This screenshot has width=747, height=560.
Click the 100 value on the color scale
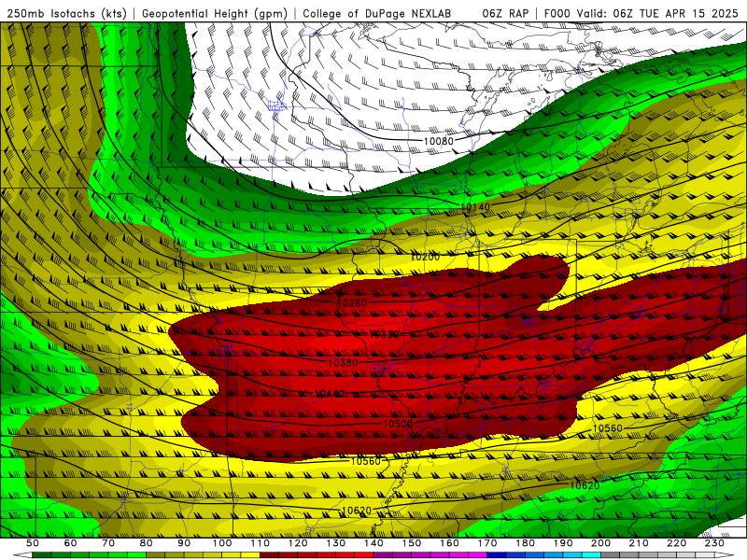click(x=222, y=543)
